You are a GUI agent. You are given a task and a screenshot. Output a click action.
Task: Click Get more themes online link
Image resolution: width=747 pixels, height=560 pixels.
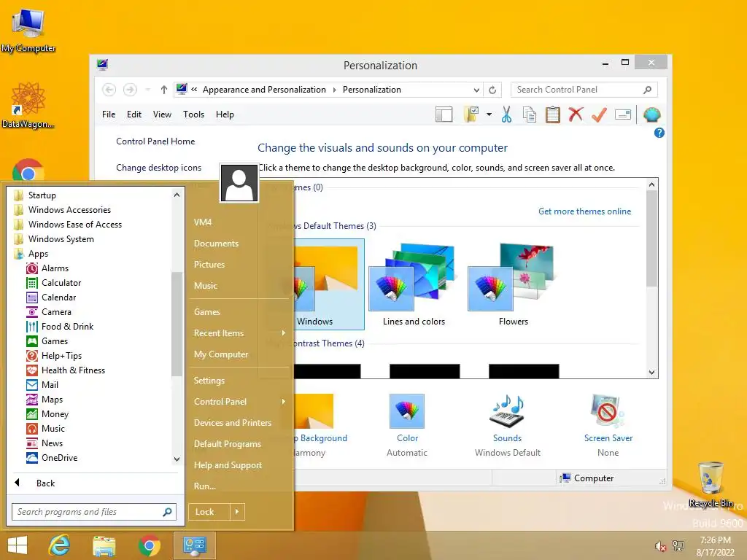(584, 211)
